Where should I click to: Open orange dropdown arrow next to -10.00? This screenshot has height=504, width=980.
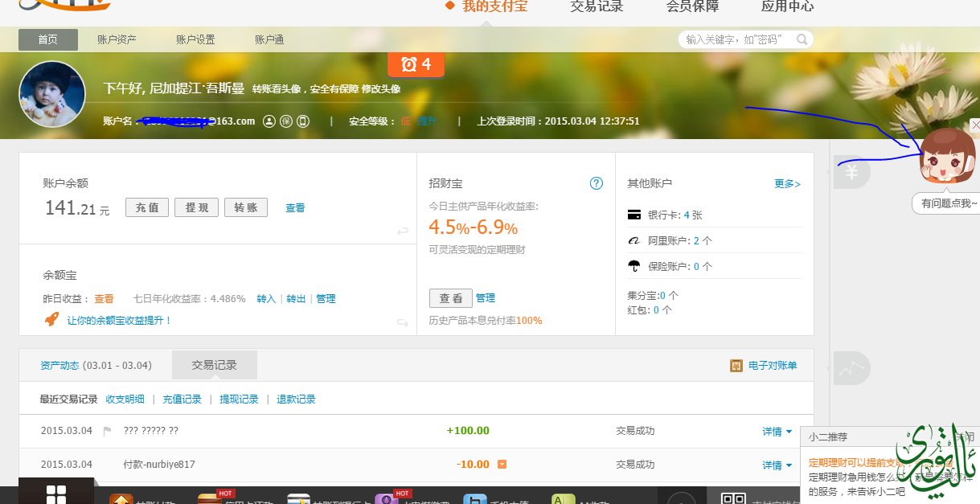point(502,465)
